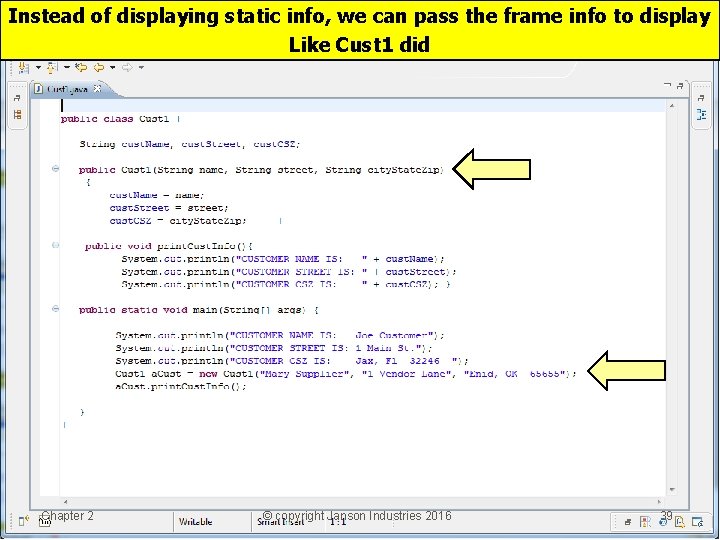The height and width of the screenshot is (540, 720).
Task: Click the line creating Cust1 'Mary Supplier'
Action: (346, 374)
